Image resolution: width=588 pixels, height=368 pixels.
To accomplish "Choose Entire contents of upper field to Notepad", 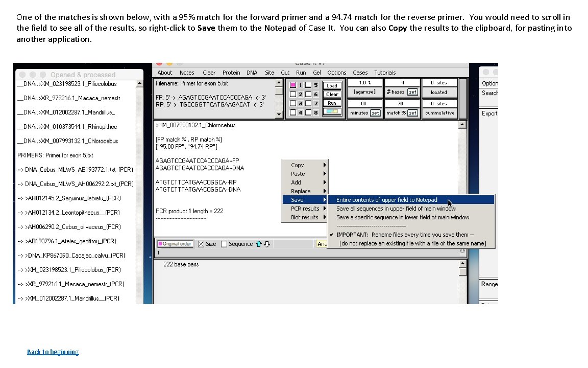I will coord(411,200).
